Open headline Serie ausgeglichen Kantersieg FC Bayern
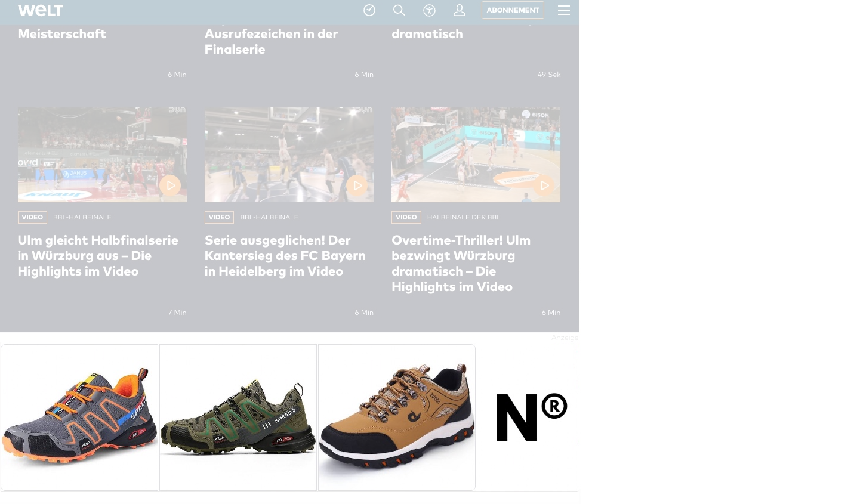The height and width of the screenshot is (504, 854). tap(285, 255)
